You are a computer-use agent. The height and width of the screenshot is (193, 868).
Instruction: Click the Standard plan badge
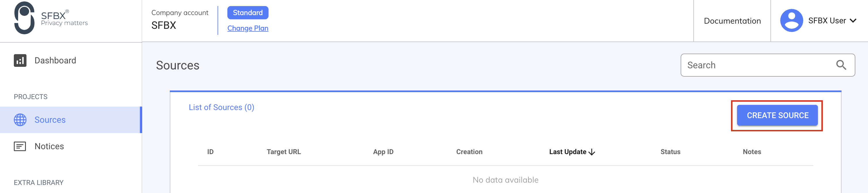pos(248,12)
